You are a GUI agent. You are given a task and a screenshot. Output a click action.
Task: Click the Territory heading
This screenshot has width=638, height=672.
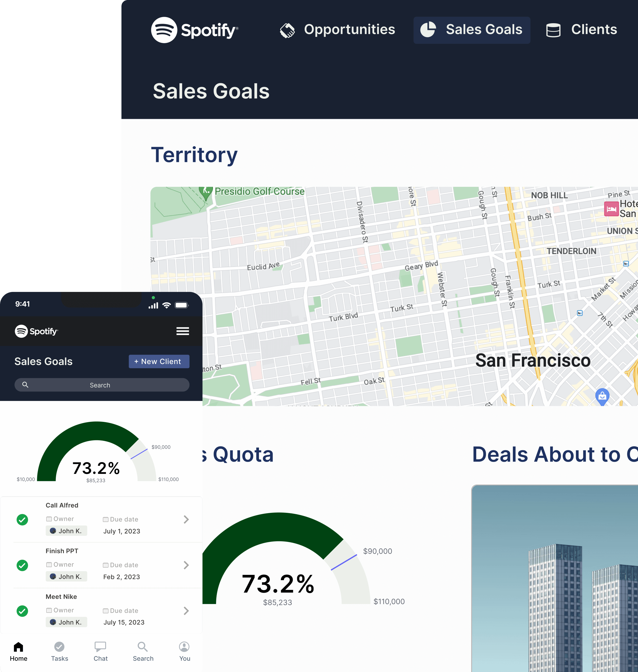(194, 155)
